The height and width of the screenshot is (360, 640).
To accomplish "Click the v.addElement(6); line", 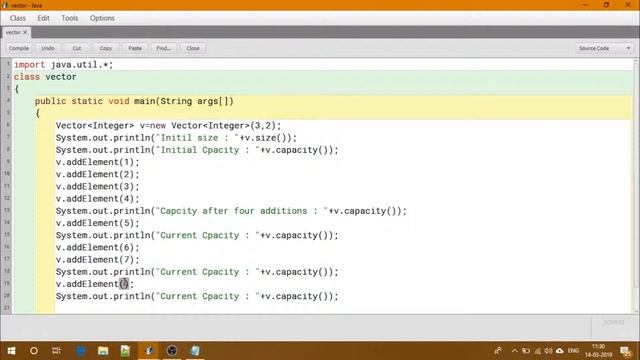I will coord(98,247).
